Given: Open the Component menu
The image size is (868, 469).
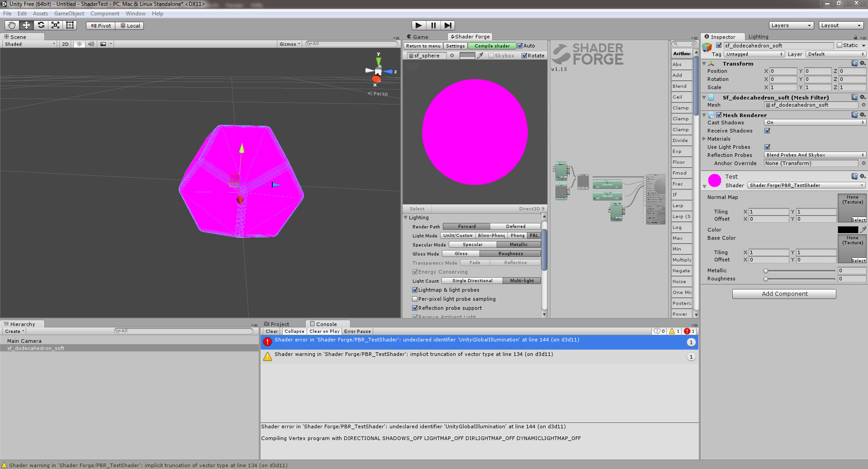Looking at the screenshot, I should (x=105, y=14).
